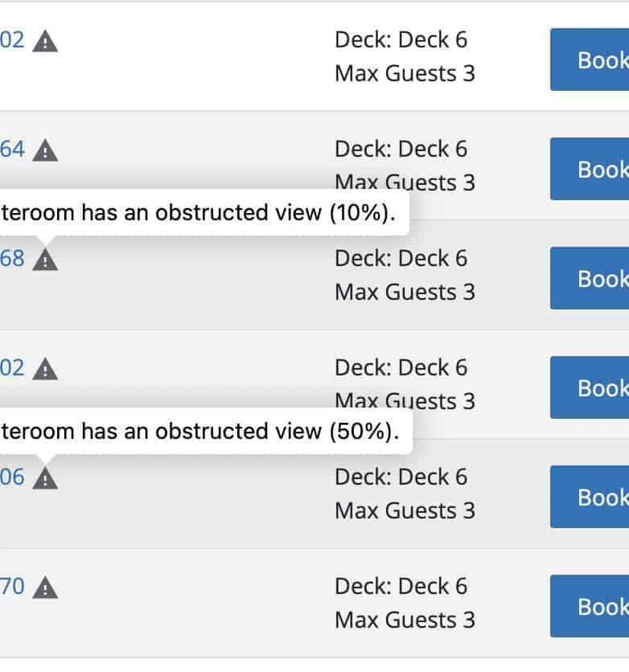629x672 pixels.
Task: Select warning icon beside stateroom ending 06
Action: click(x=45, y=478)
